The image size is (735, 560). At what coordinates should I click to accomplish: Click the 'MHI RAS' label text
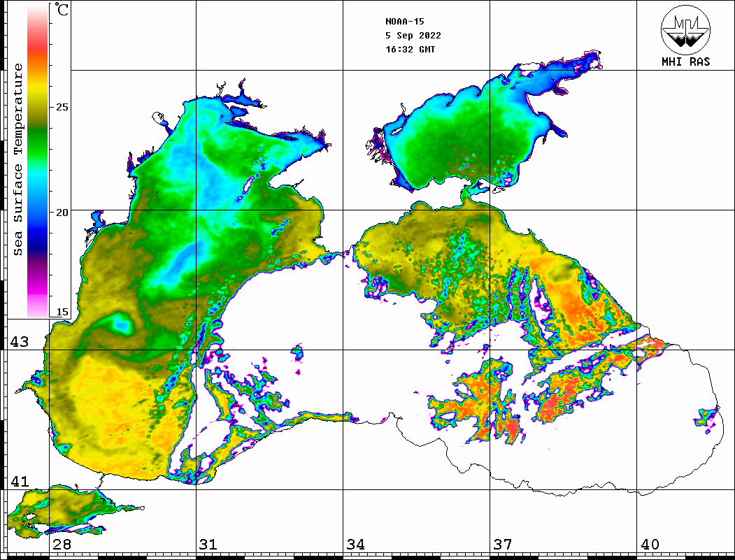(x=686, y=62)
